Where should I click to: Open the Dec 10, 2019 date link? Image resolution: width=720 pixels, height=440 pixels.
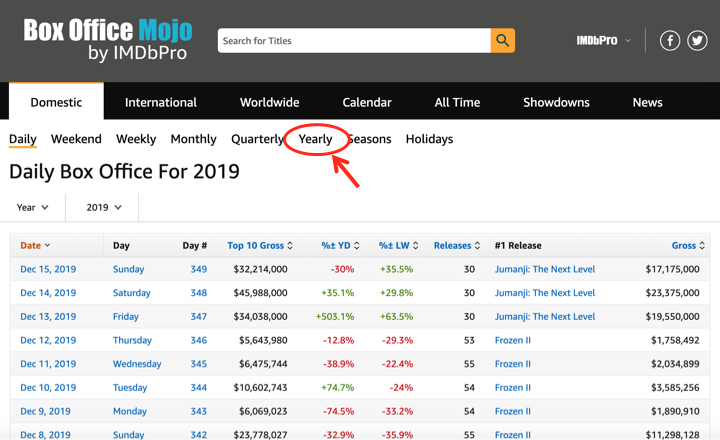[48, 388]
